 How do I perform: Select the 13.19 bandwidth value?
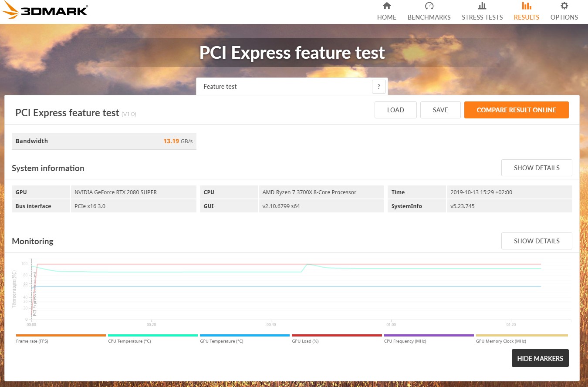click(x=171, y=141)
